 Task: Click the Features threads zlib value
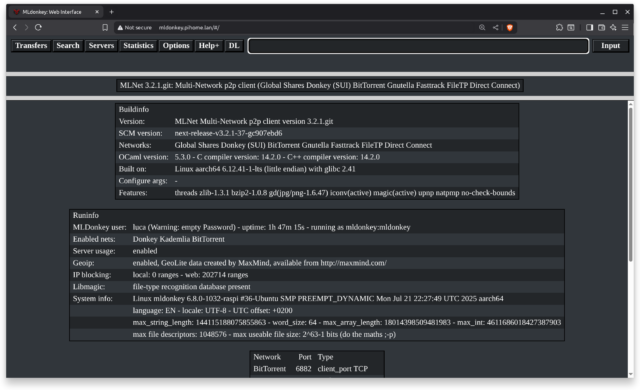[x=344, y=193]
